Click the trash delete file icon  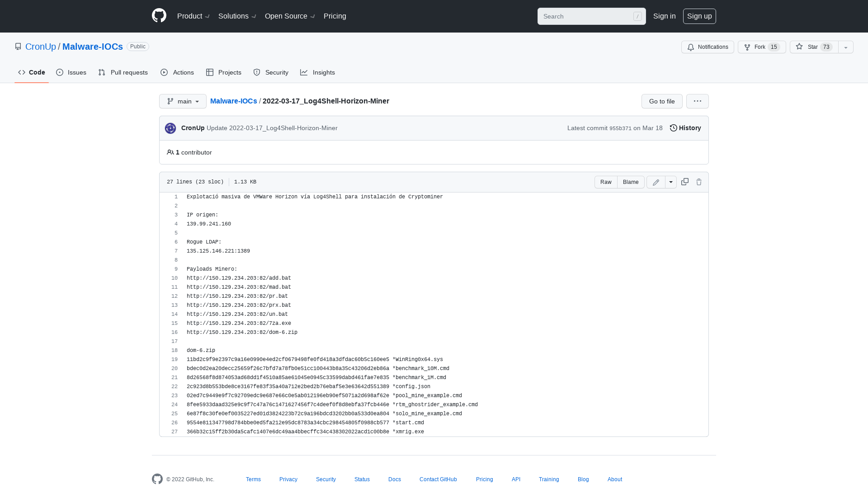699,182
